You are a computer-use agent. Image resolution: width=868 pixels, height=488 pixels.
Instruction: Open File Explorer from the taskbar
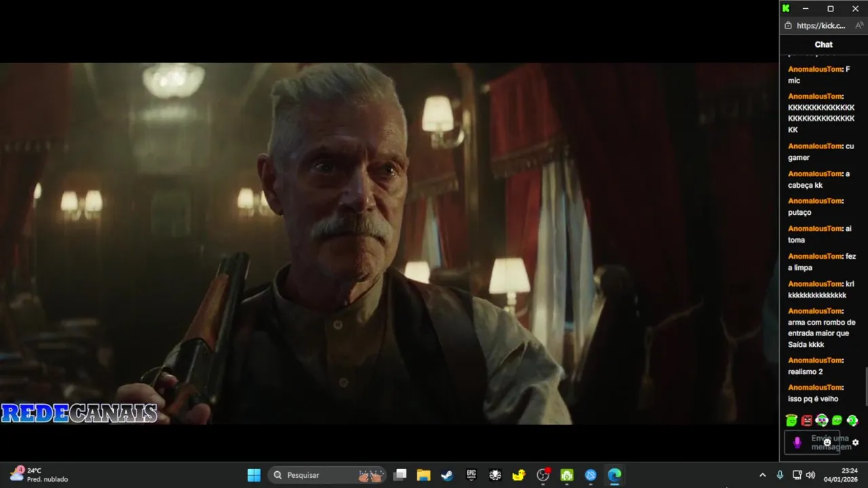pos(424,475)
